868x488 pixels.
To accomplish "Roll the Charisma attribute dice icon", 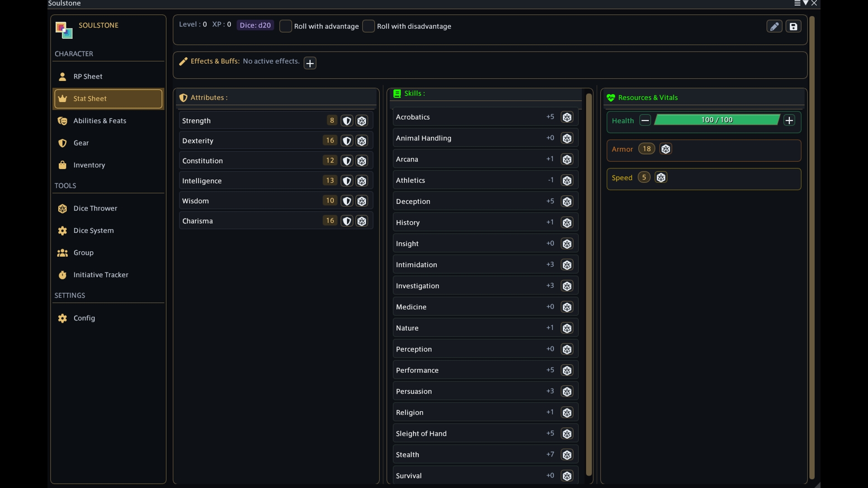I will 362,221.
